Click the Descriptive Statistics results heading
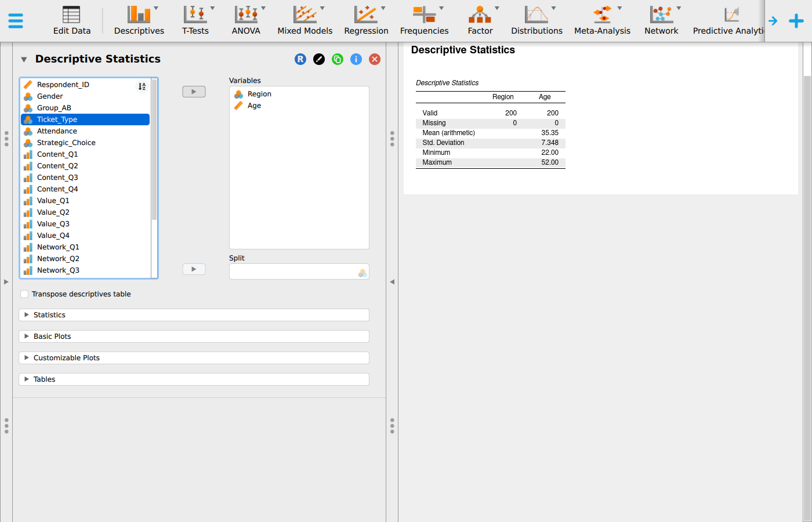812x522 pixels. tap(463, 50)
